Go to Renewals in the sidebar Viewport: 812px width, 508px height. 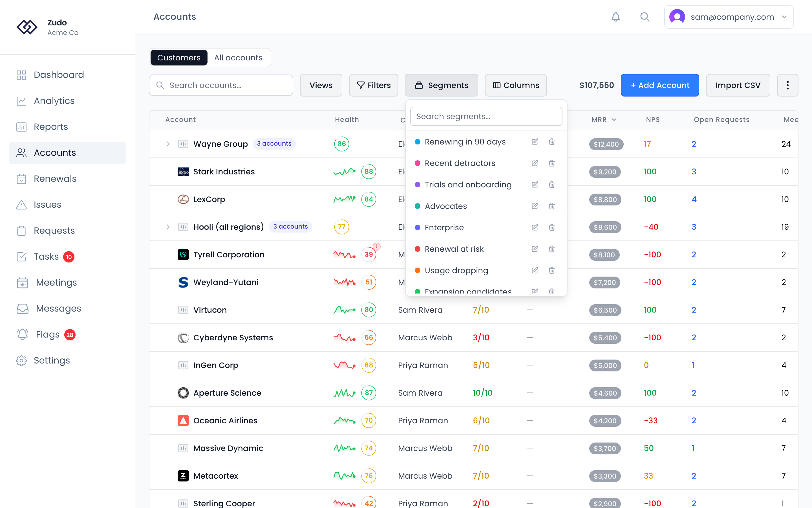(67, 179)
